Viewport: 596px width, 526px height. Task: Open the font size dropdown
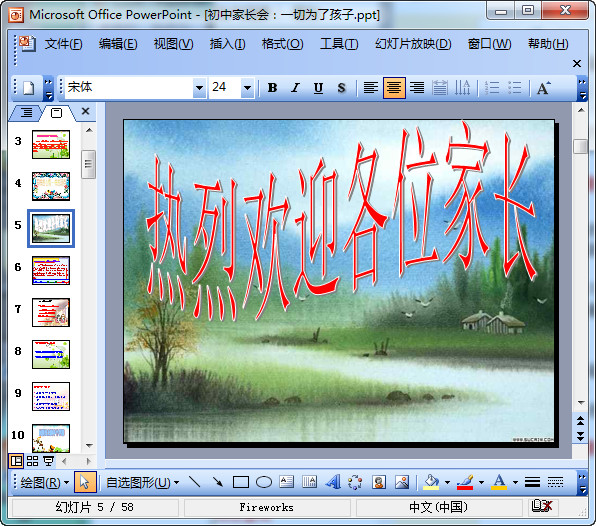(247, 88)
